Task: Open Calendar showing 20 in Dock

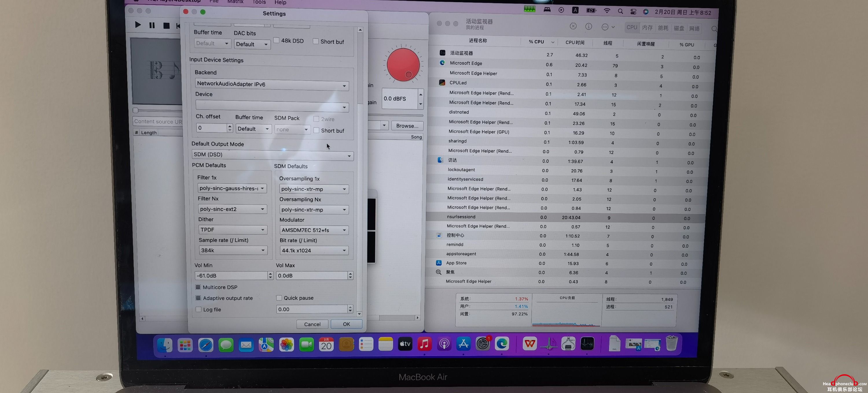Action: click(x=326, y=344)
